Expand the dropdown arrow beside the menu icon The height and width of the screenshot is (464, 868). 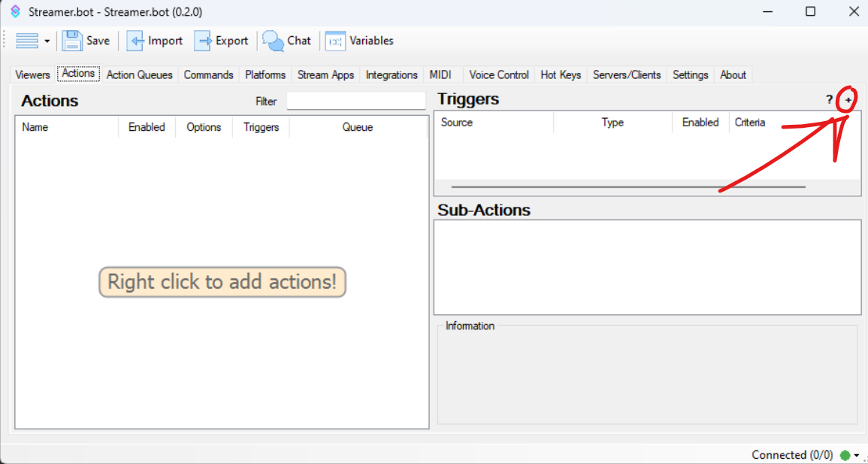[47, 41]
